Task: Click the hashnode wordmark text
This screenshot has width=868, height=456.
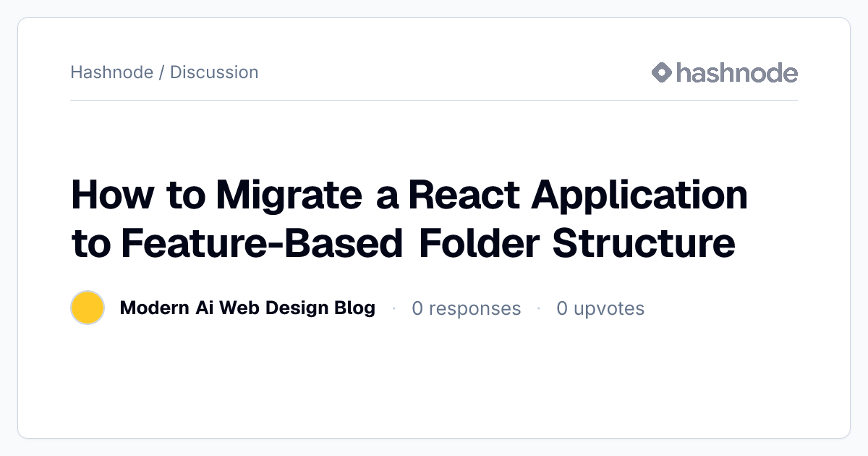Action: click(x=737, y=72)
